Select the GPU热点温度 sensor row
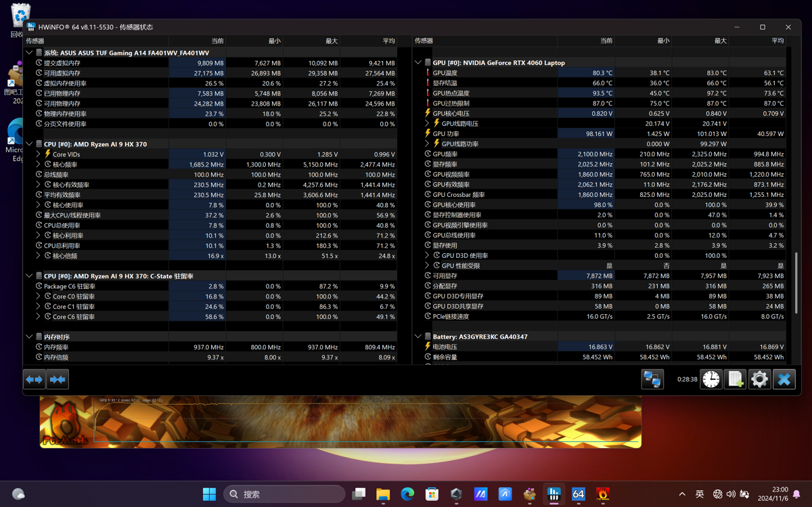The image size is (812, 507). click(x=600, y=93)
